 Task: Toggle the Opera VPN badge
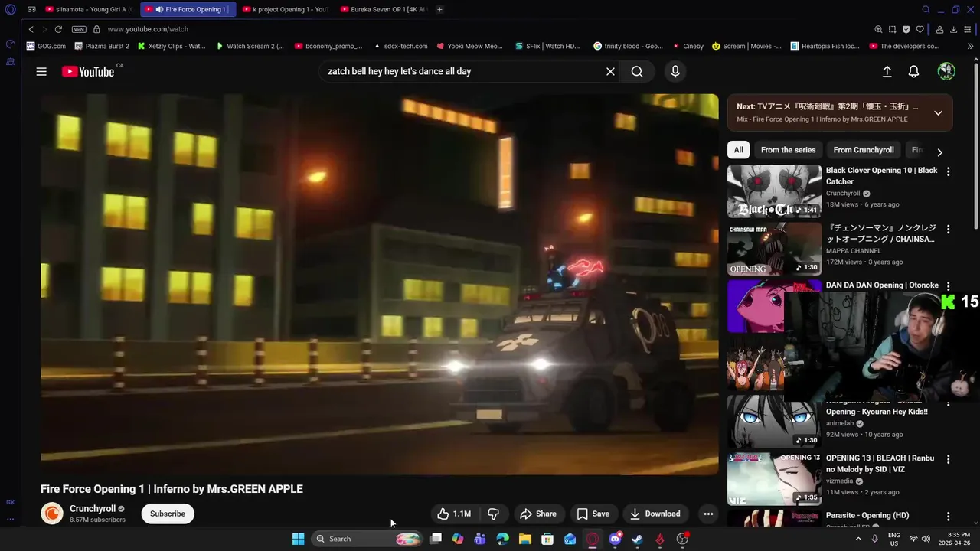(x=79, y=29)
